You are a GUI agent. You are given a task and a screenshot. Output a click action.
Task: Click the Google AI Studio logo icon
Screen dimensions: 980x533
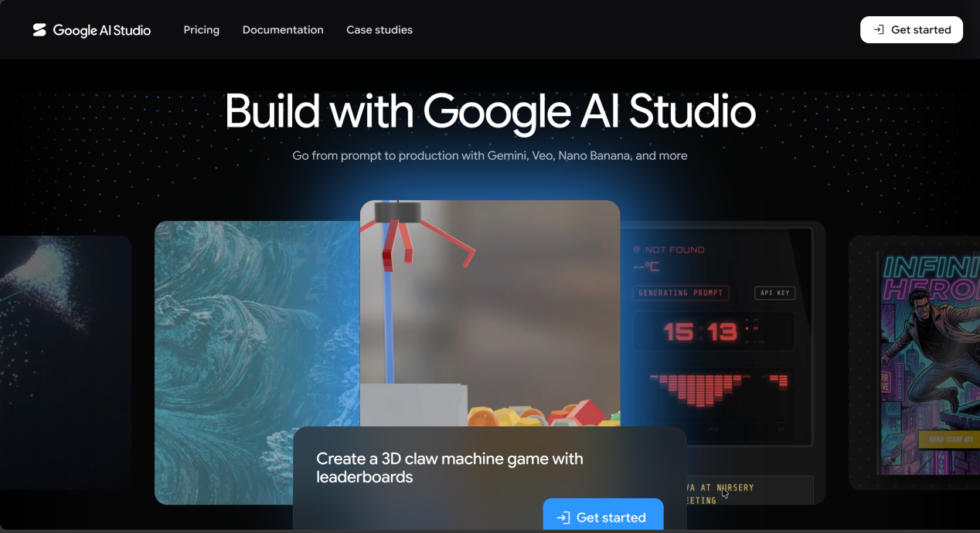click(x=39, y=30)
